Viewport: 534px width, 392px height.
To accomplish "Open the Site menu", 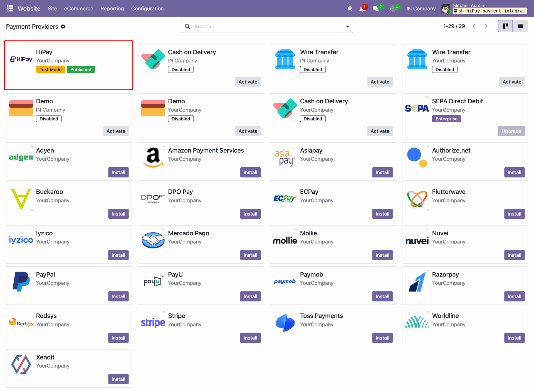I will (52, 9).
